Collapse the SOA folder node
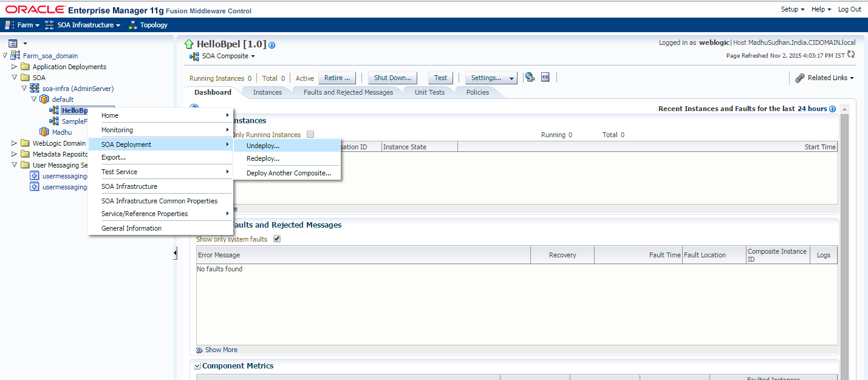868x380 pixels. pyautogui.click(x=15, y=78)
